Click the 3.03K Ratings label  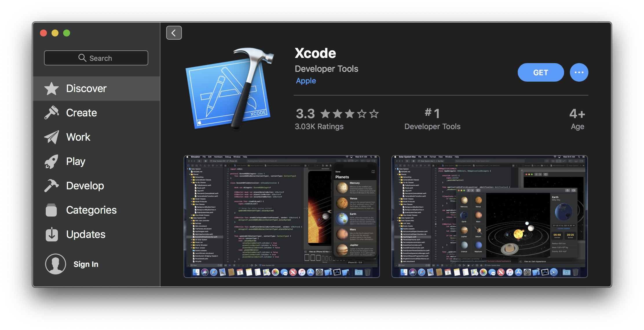(319, 126)
